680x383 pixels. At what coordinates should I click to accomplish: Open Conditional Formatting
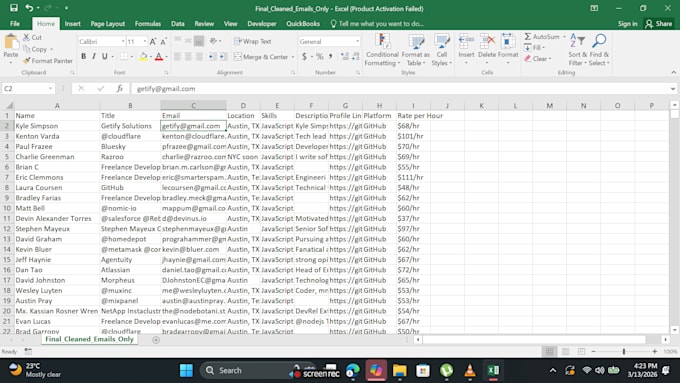[382, 49]
